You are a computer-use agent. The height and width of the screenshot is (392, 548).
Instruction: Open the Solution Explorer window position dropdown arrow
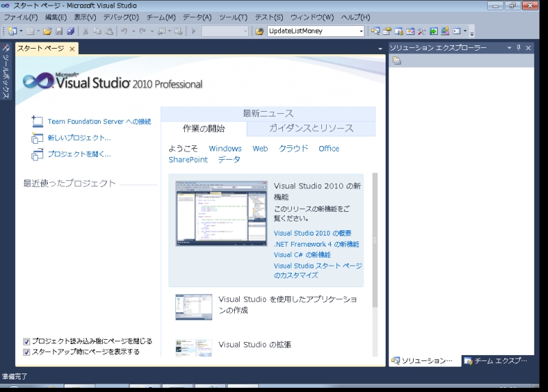[509, 48]
